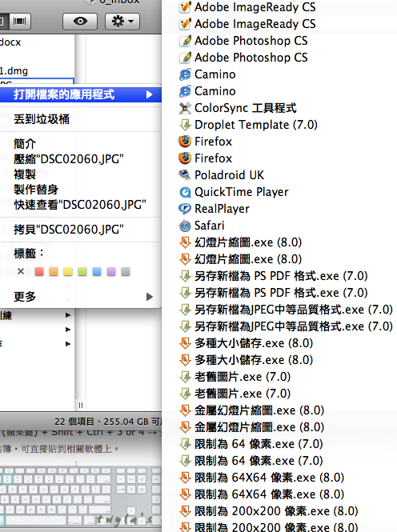397x532 pixels.
Task: Choose the first 金屬幻燈片縮圖.exe (8.0) entry
Action: (259, 410)
